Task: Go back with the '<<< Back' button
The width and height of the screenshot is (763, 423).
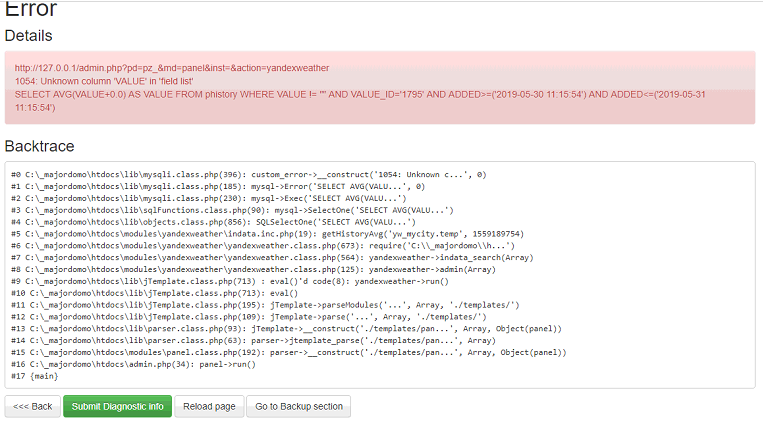Action: [x=33, y=406]
